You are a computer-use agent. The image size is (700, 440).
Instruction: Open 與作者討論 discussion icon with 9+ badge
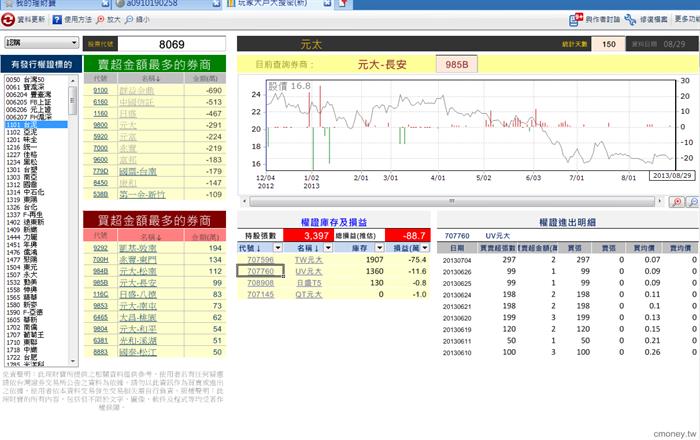click(x=576, y=19)
